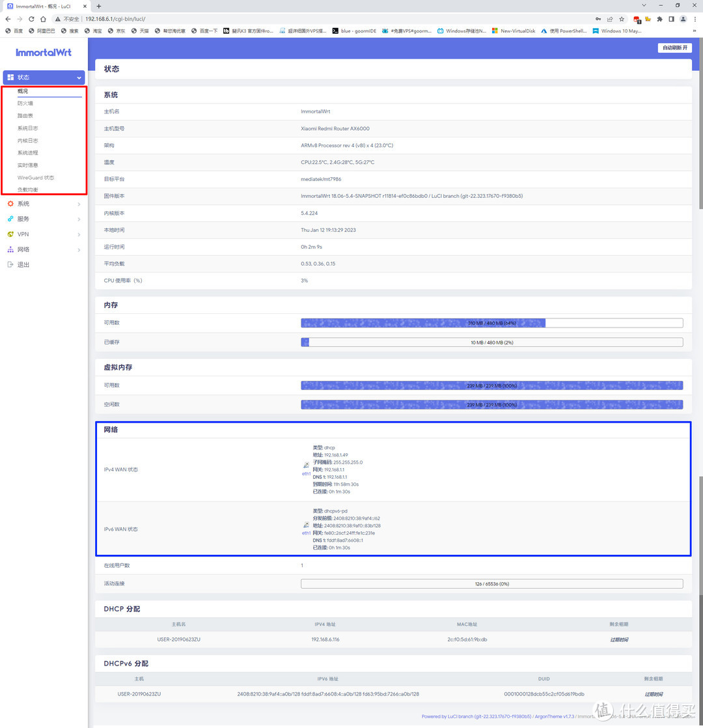Toggle the 自动刷新 开 button
703x728 pixels.
click(x=675, y=48)
